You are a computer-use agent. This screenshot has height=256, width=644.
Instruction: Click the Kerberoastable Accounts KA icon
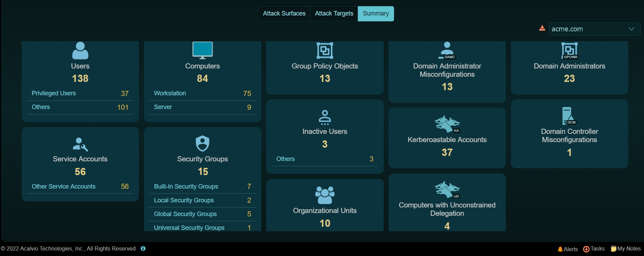point(447,124)
